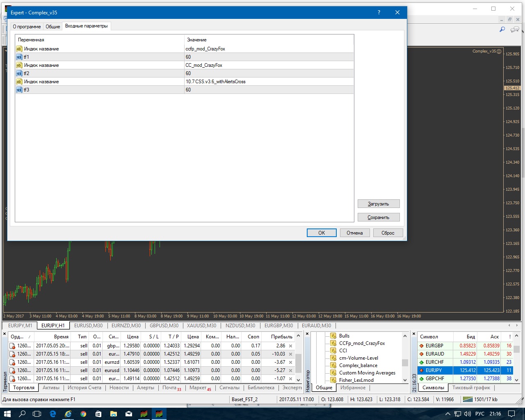Close the Navigator panel
This screenshot has height=420, width=525.
coord(307,334)
